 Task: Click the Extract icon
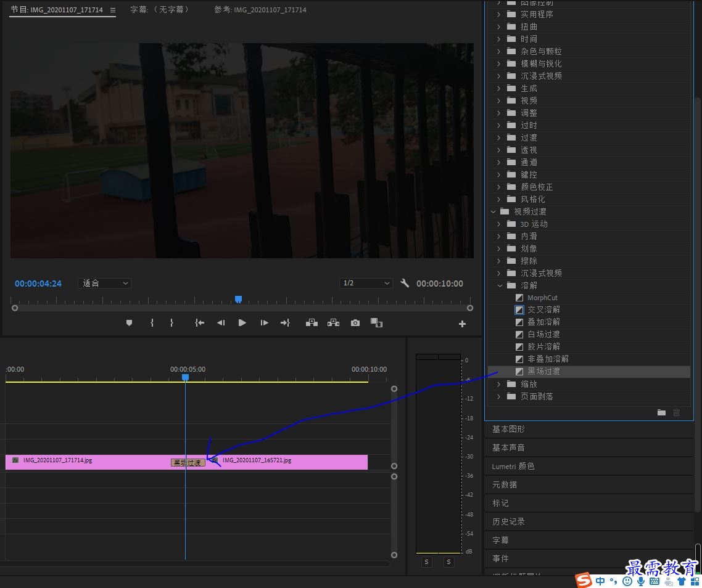click(x=333, y=322)
